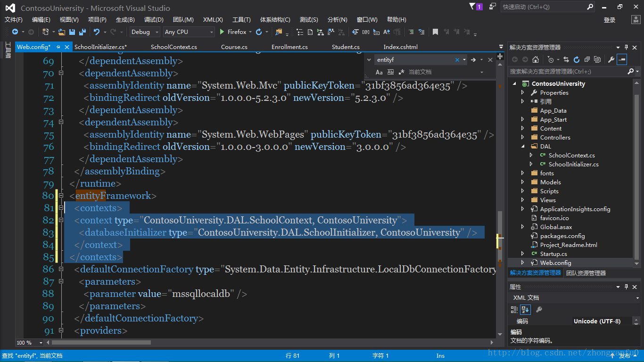Click Find Next arrow in find box
644x362 pixels.
coord(473,60)
